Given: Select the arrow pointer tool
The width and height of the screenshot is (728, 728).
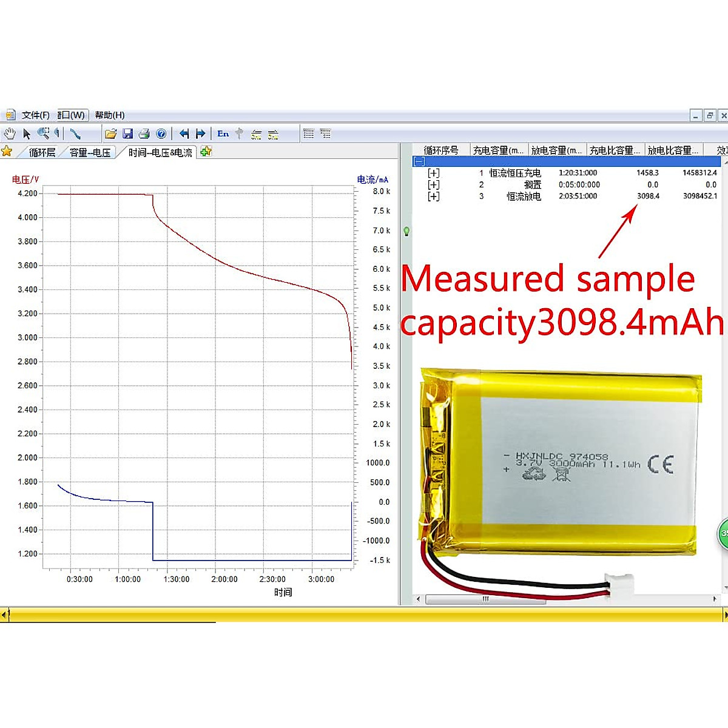Looking at the screenshot, I should [27, 133].
